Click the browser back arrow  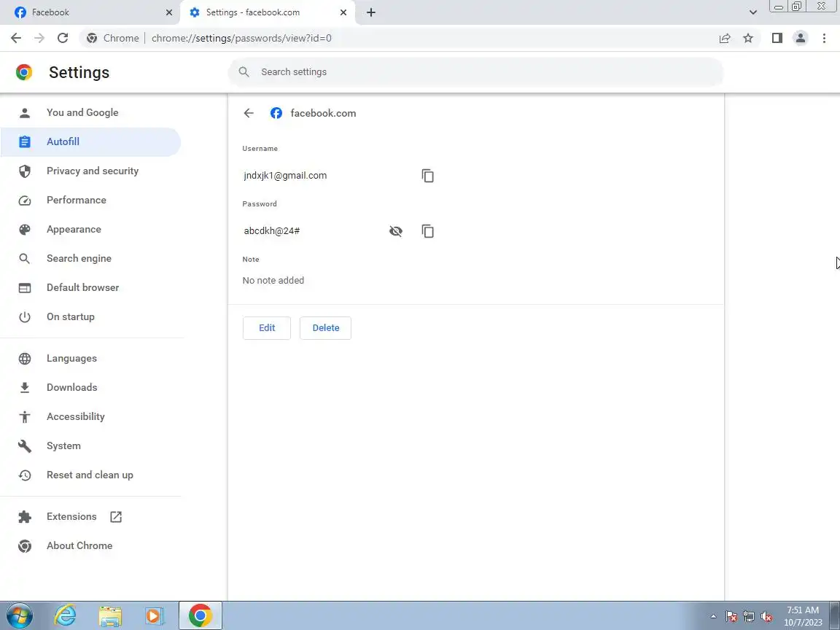point(16,38)
